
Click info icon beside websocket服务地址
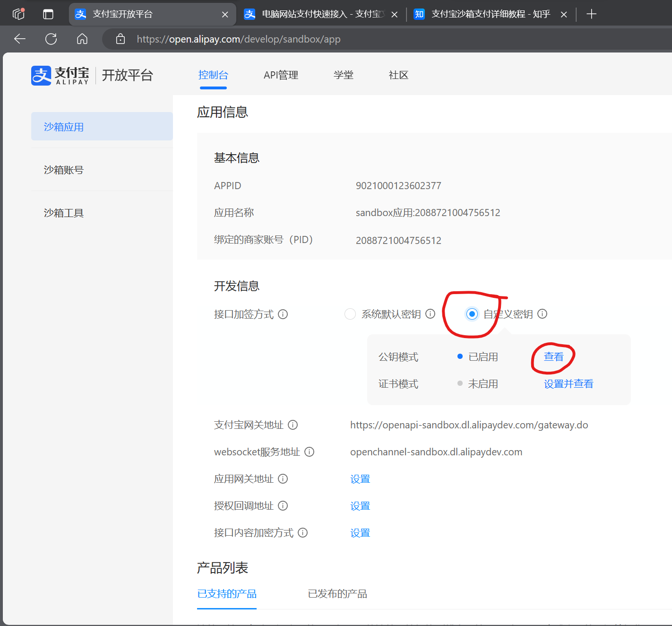[310, 452]
